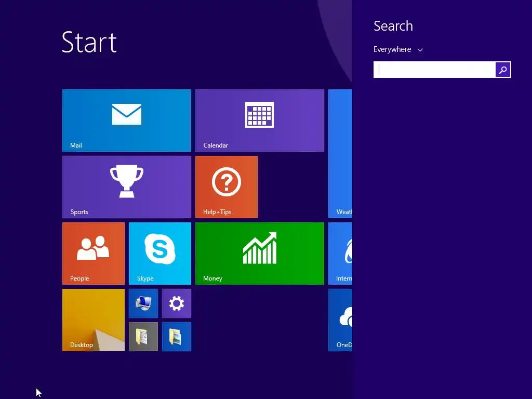Click the magnifier search button

(x=503, y=70)
